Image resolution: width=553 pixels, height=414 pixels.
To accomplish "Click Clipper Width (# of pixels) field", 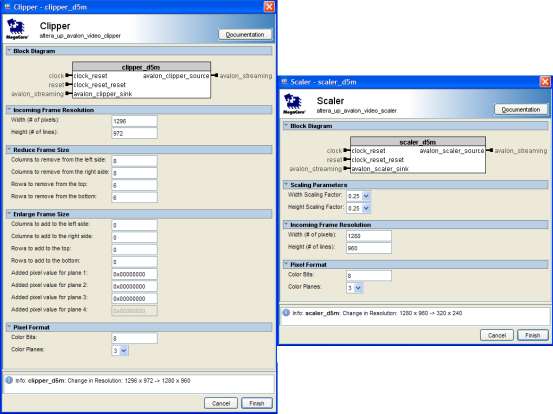I will [134, 121].
